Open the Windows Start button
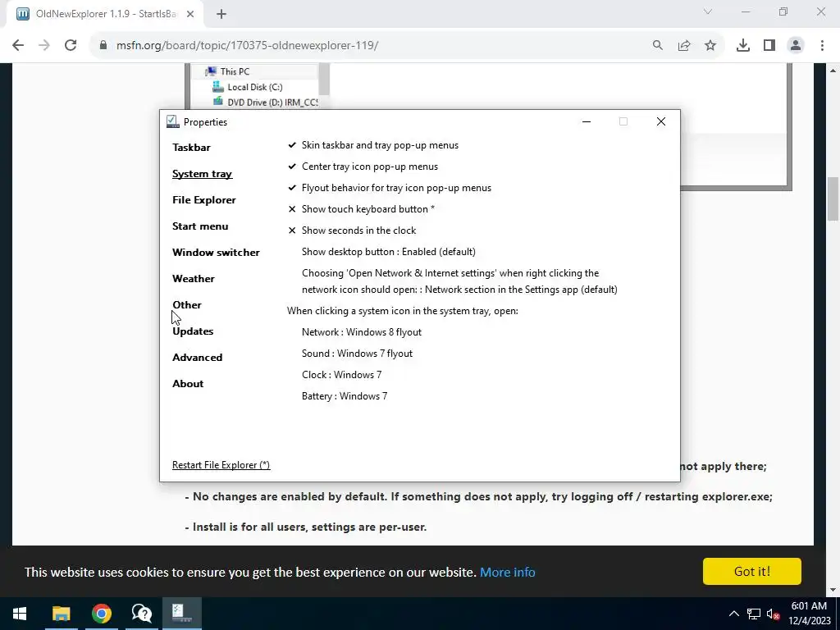The image size is (840, 630). 20,614
